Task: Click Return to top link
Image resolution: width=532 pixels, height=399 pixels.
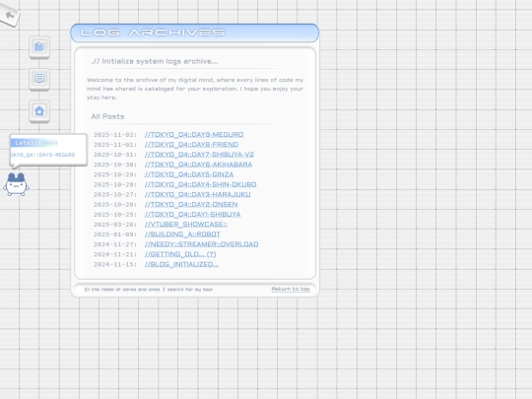Action: tap(291, 289)
